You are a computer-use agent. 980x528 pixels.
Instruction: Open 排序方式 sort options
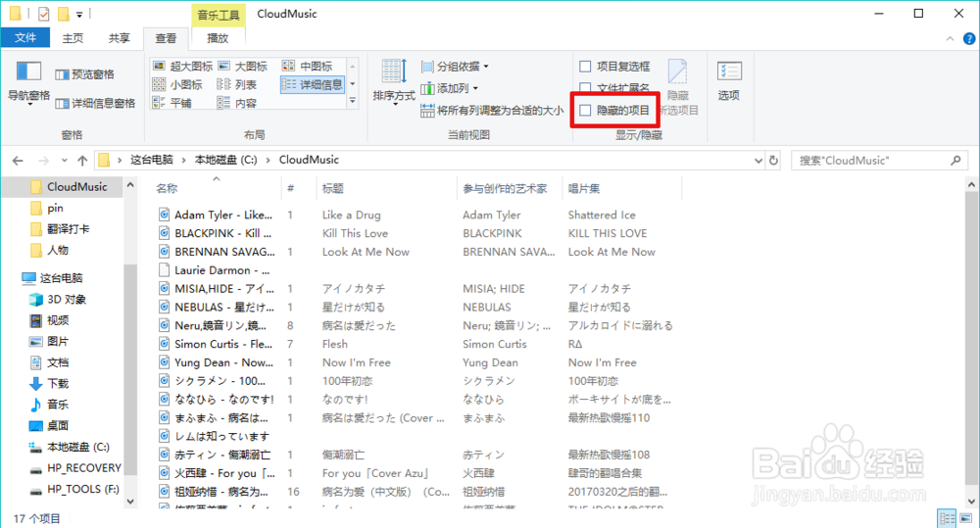tap(394, 82)
